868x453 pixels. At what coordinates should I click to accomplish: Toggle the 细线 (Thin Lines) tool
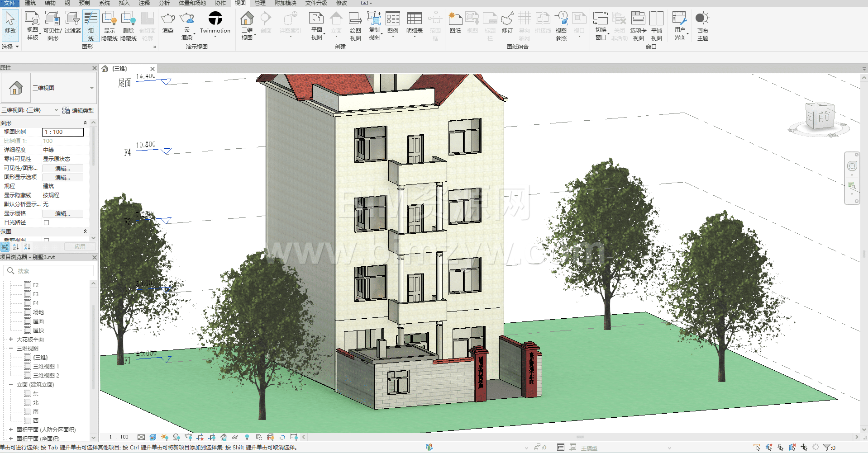91,25
